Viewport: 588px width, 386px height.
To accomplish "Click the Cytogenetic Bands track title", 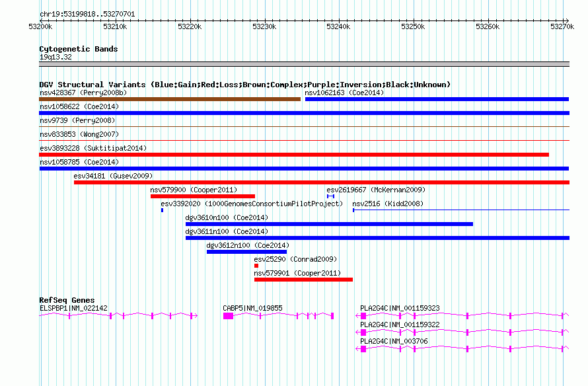I will click(79, 49).
